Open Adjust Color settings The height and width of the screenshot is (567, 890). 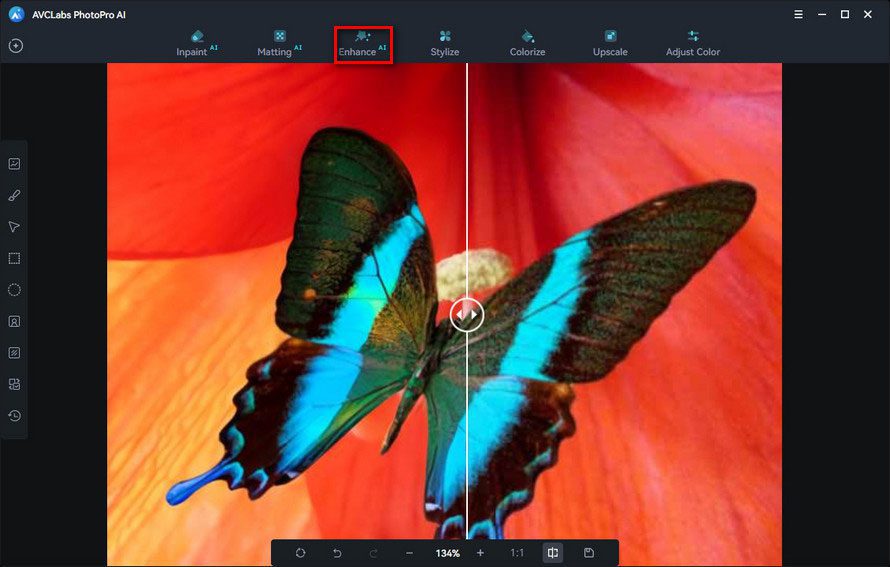692,44
